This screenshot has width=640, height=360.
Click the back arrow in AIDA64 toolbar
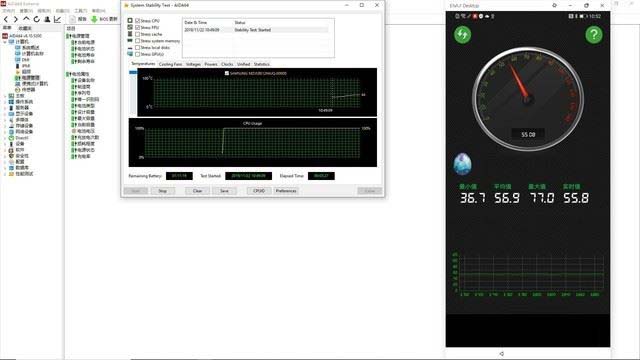click(6, 19)
